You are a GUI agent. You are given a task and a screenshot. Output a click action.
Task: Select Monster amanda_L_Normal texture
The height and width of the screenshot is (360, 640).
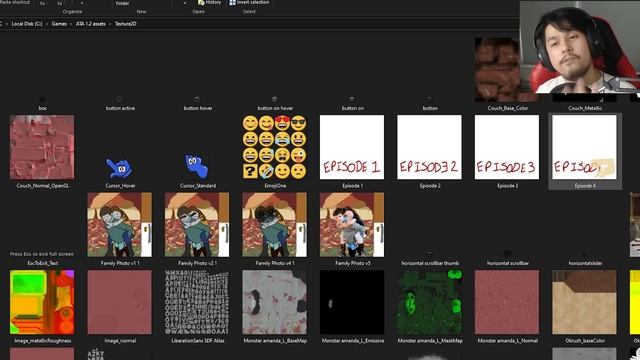[x=507, y=302]
